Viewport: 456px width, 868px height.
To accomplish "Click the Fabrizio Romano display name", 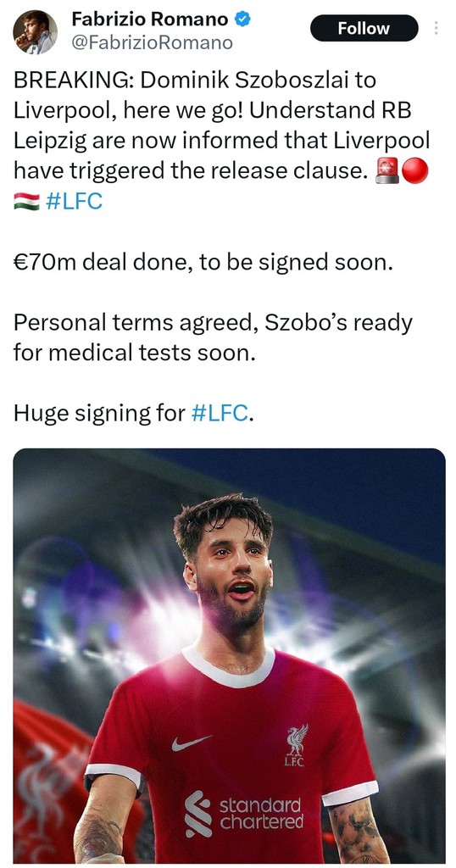I will 150,20.
